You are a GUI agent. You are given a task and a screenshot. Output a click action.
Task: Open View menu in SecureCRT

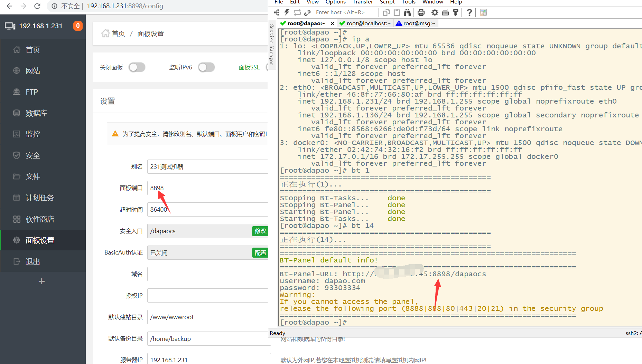tap(313, 2)
